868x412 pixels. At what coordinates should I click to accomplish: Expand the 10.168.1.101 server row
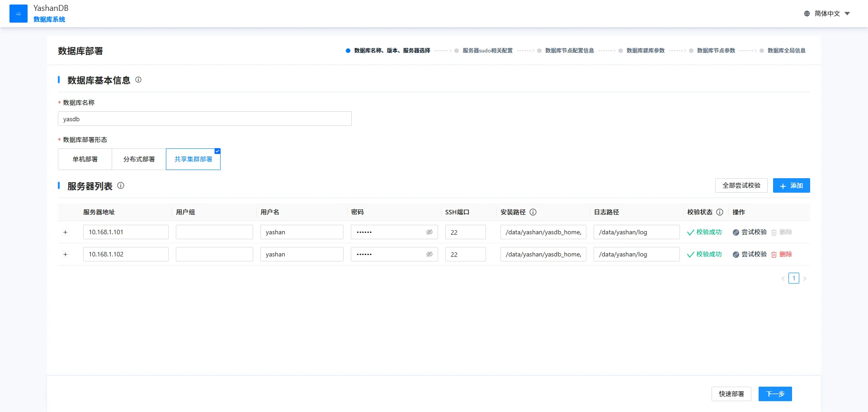(x=65, y=232)
